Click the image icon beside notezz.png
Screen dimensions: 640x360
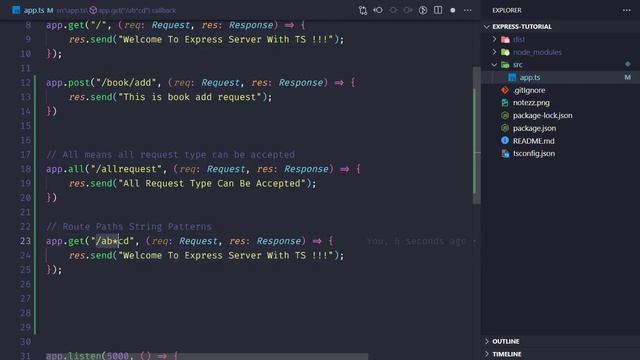pos(505,103)
